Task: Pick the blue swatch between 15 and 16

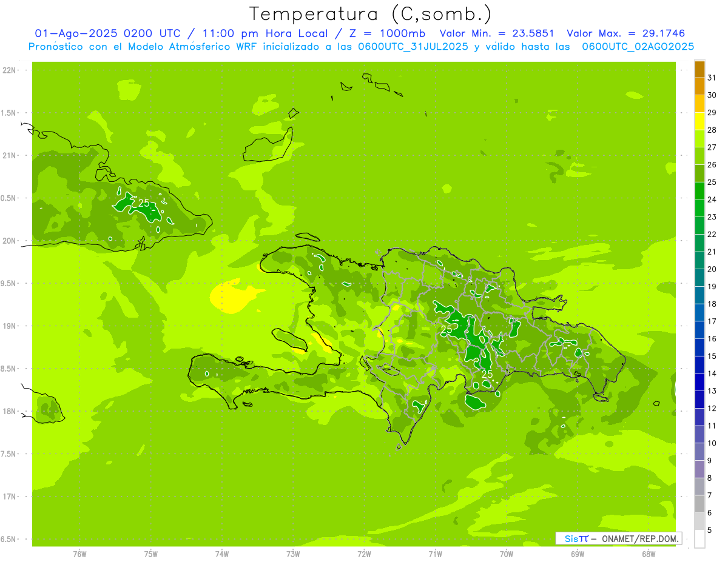Action: (699, 348)
